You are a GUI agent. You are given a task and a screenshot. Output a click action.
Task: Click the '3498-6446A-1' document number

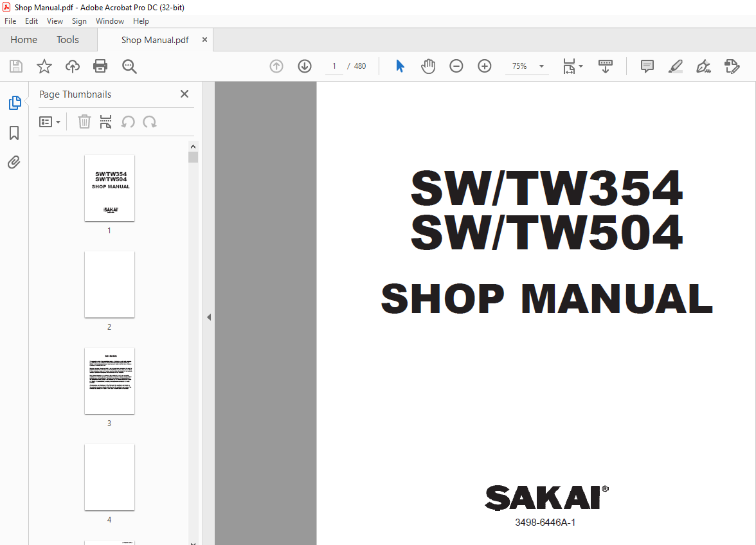[545, 523]
